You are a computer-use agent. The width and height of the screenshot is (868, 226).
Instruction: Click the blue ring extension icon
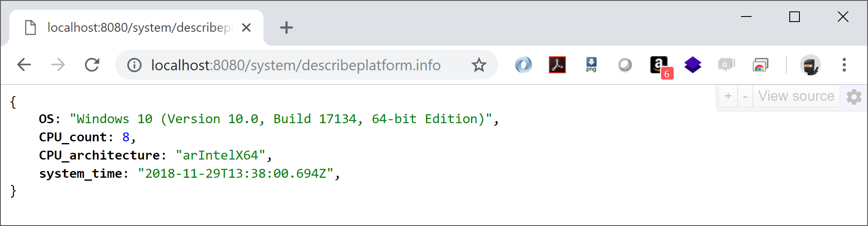pos(524,65)
